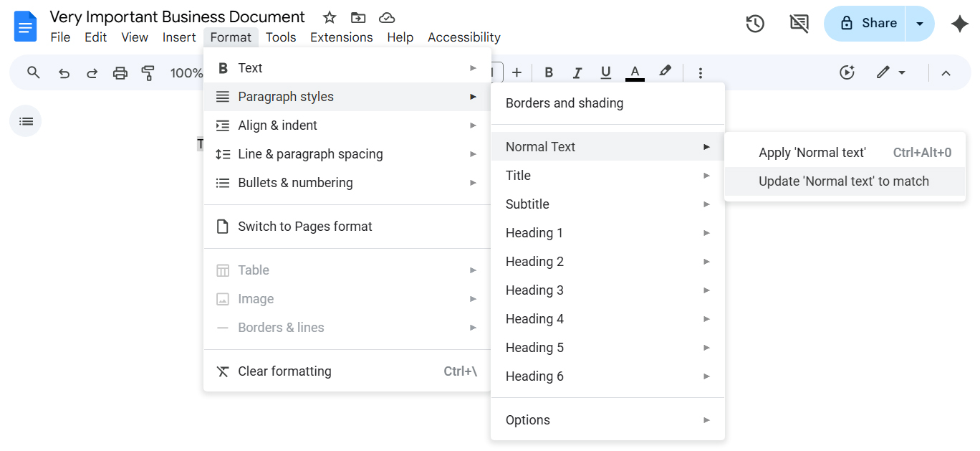Toggle italic formatting in toolbar
This screenshot has width=980, height=451.
point(577,72)
